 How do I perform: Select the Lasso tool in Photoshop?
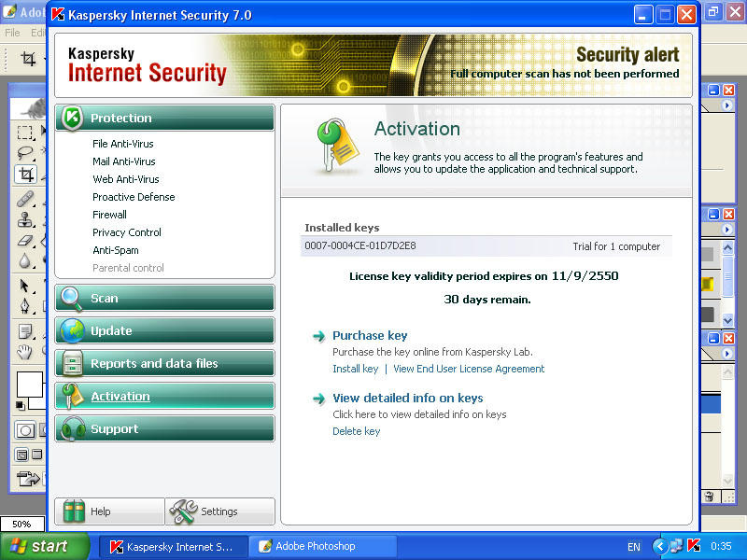tap(25, 153)
